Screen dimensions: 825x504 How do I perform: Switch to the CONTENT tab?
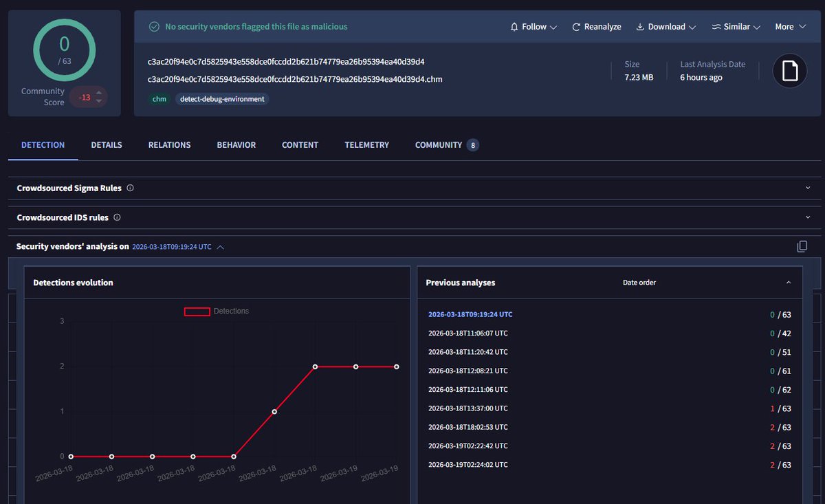coord(300,145)
